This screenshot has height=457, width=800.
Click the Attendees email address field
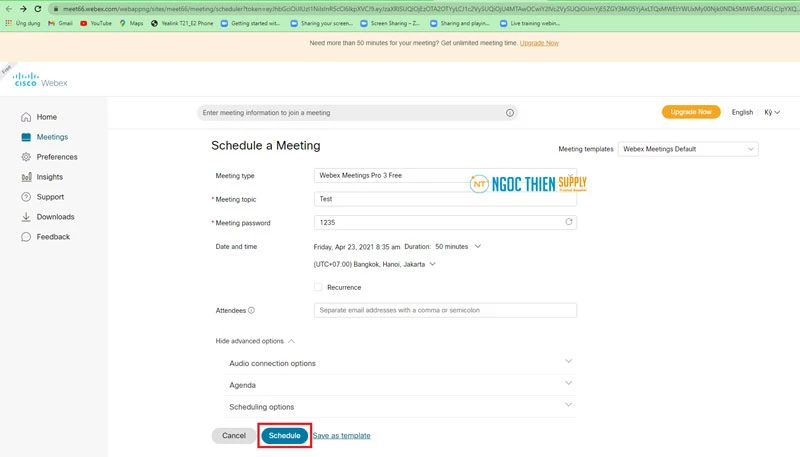[445, 310]
